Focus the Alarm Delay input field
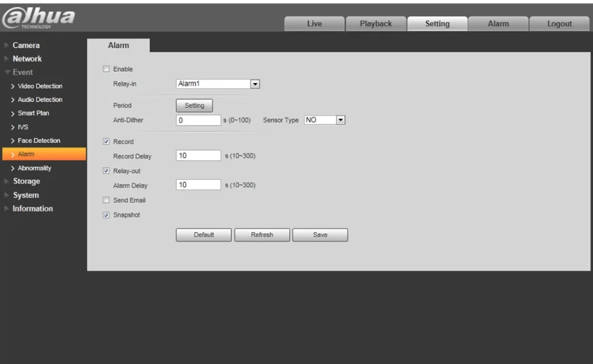The height and width of the screenshot is (364, 593). point(198,184)
